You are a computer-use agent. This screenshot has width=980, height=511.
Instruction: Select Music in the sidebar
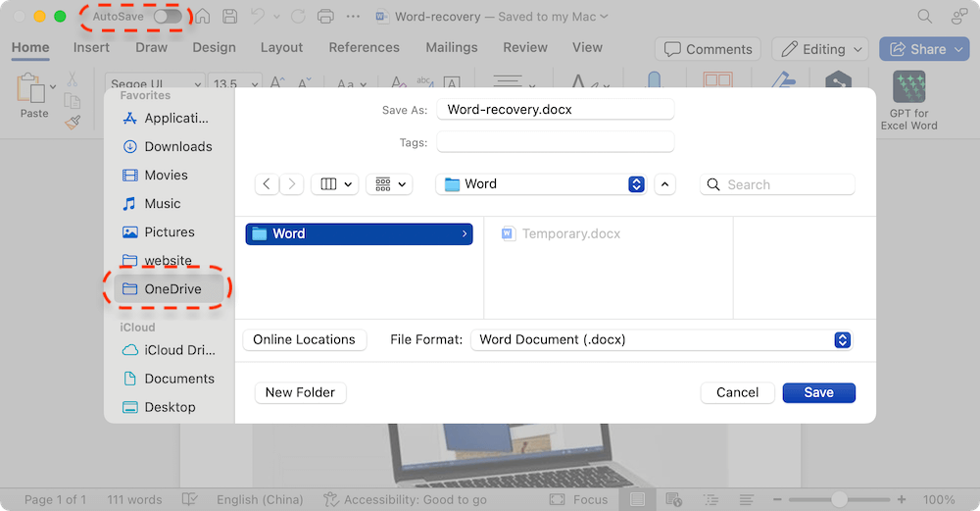point(152,203)
